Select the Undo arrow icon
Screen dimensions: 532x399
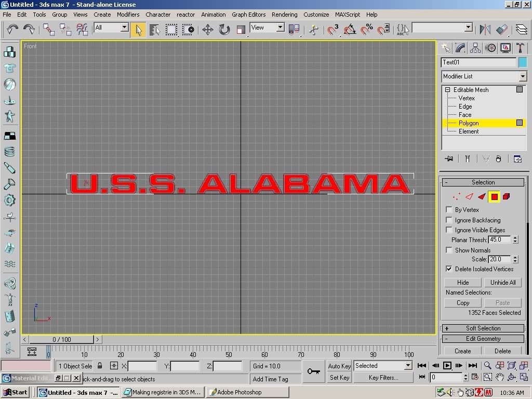12,30
